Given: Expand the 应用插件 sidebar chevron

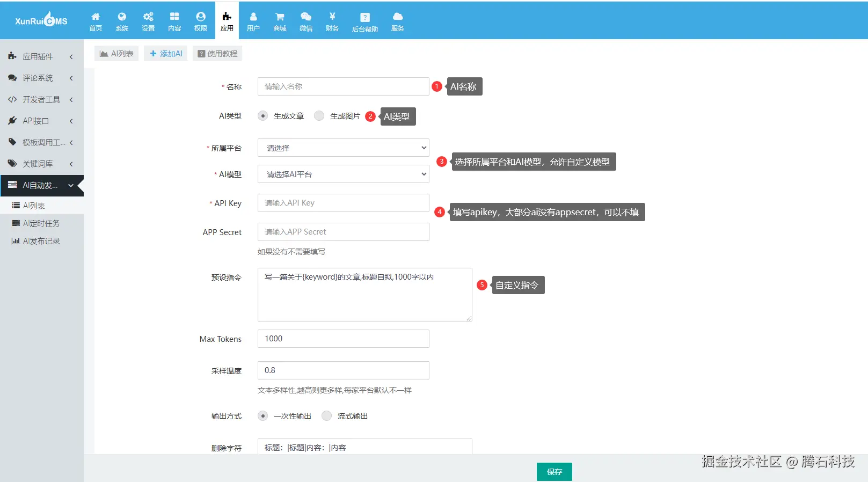Looking at the screenshot, I should 71,56.
